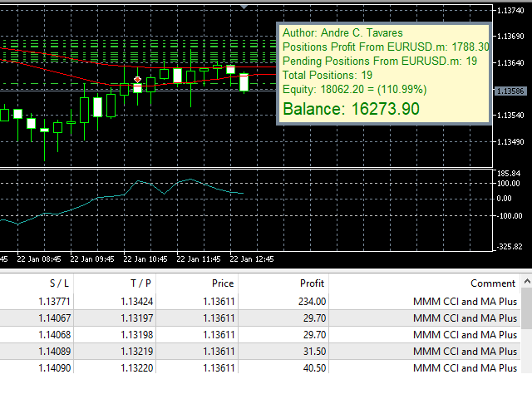Select the S/L value 1.13771
The width and height of the screenshot is (532, 399).
54,301
